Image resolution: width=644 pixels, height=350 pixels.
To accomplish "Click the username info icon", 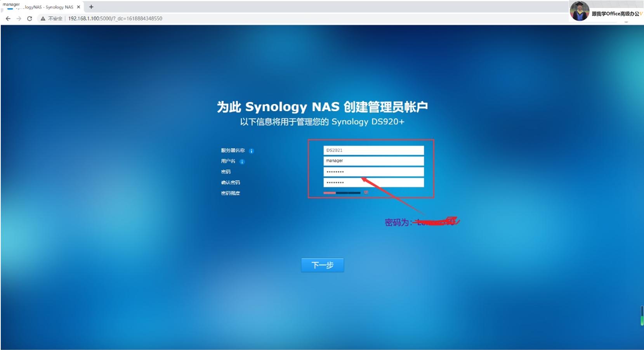I will (x=243, y=161).
